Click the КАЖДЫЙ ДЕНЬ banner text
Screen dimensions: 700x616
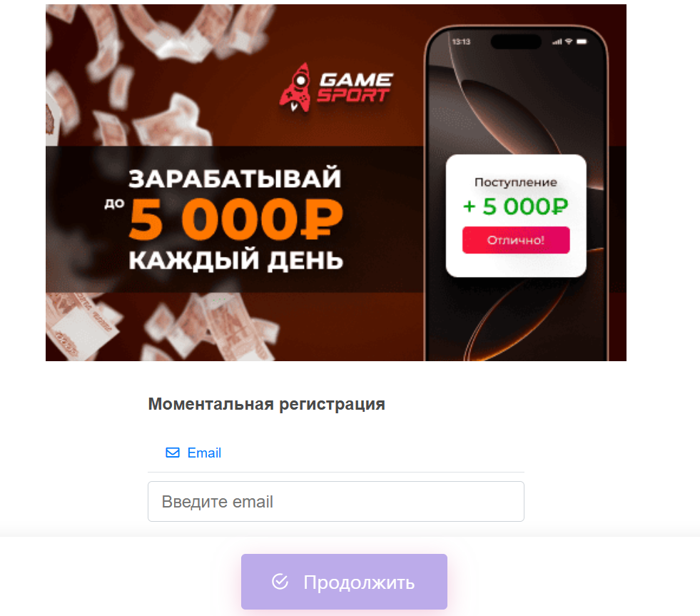pos(235,260)
